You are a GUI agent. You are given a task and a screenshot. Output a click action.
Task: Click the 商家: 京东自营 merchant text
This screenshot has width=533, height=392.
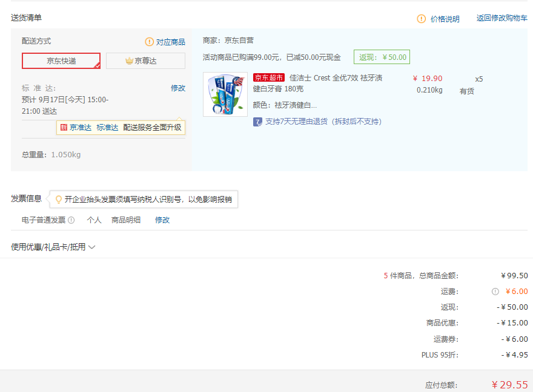click(x=228, y=41)
